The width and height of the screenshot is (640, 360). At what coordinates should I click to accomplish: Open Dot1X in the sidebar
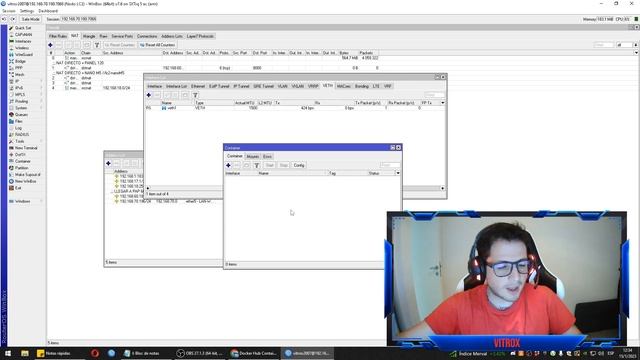(x=20, y=155)
